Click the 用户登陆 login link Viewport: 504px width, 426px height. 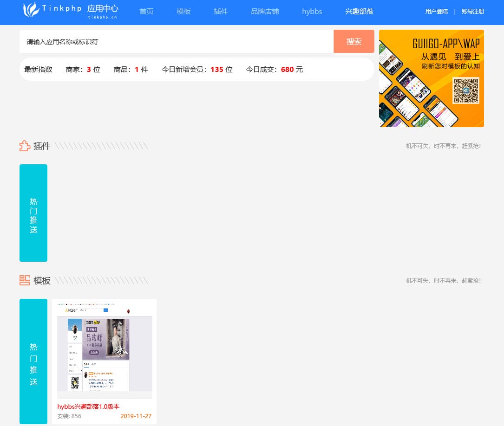[436, 11]
